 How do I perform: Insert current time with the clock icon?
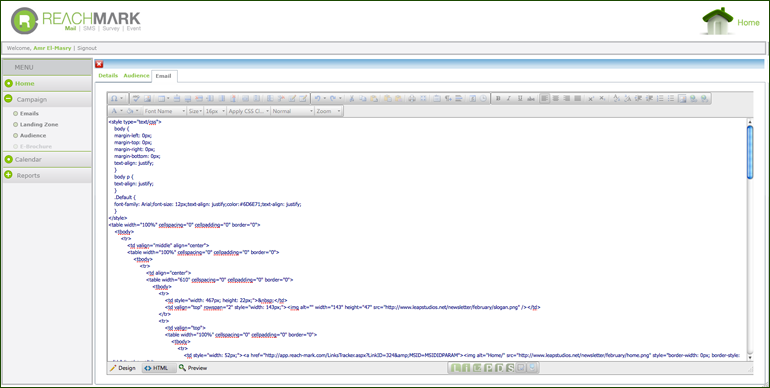484,99
